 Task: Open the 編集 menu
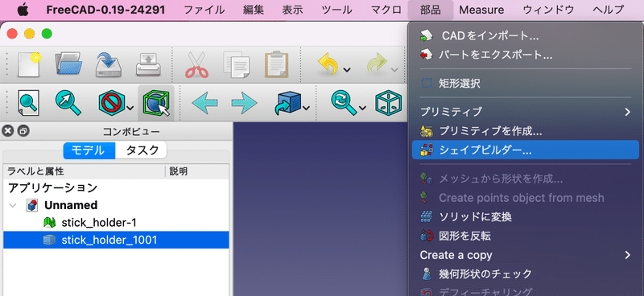[x=254, y=10]
